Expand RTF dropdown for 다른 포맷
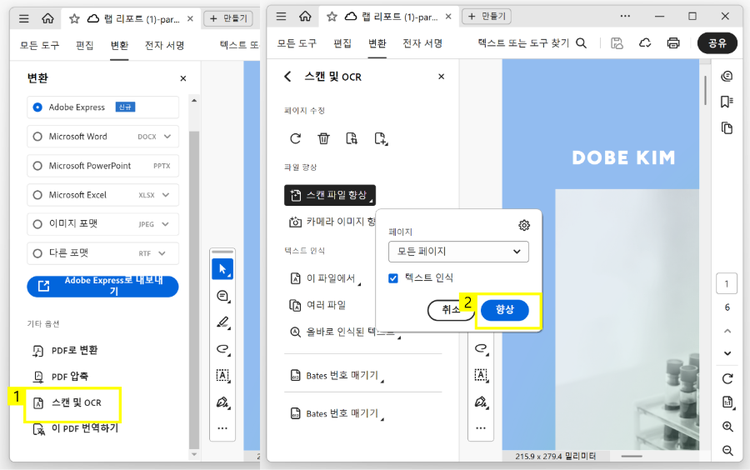Image resolution: width=750 pixels, height=470 pixels. pyautogui.click(x=162, y=253)
